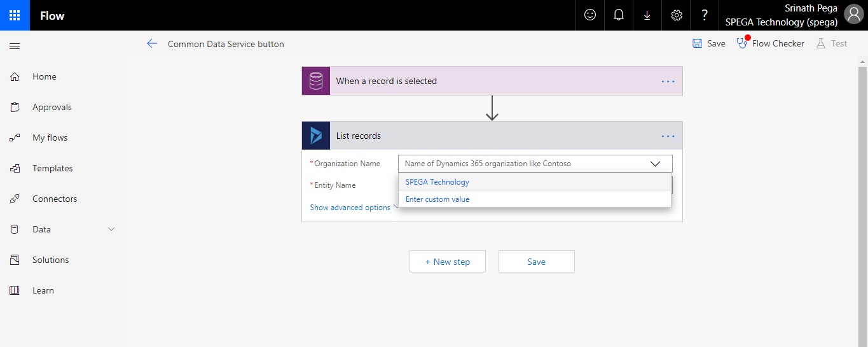This screenshot has width=868, height=347.
Task: Open the app launcher waffle icon
Action: (x=15, y=15)
